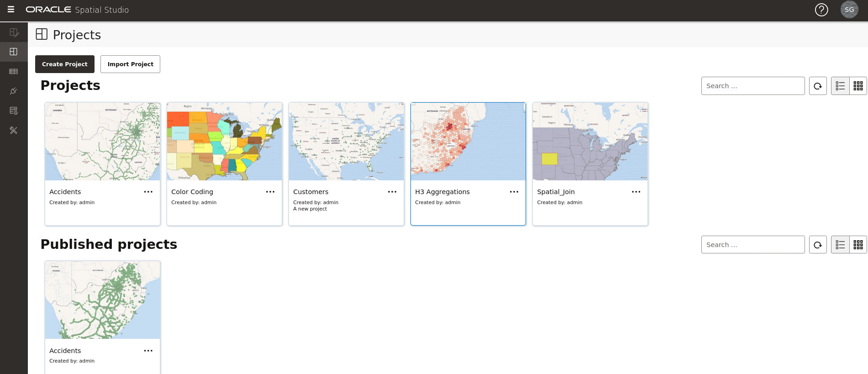This screenshot has height=374, width=868.
Task: Open the published Accidents map thumbnail
Action: tap(103, 300)
